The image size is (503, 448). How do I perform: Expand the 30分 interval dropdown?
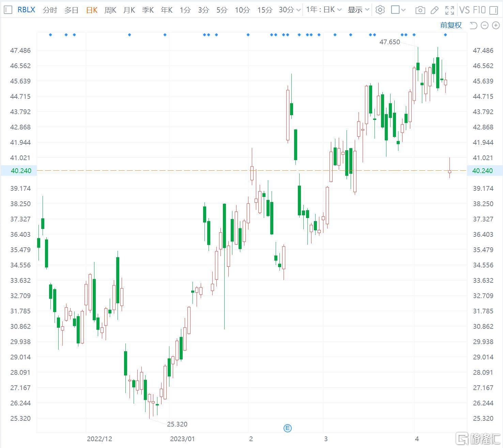tap(290, 10)
